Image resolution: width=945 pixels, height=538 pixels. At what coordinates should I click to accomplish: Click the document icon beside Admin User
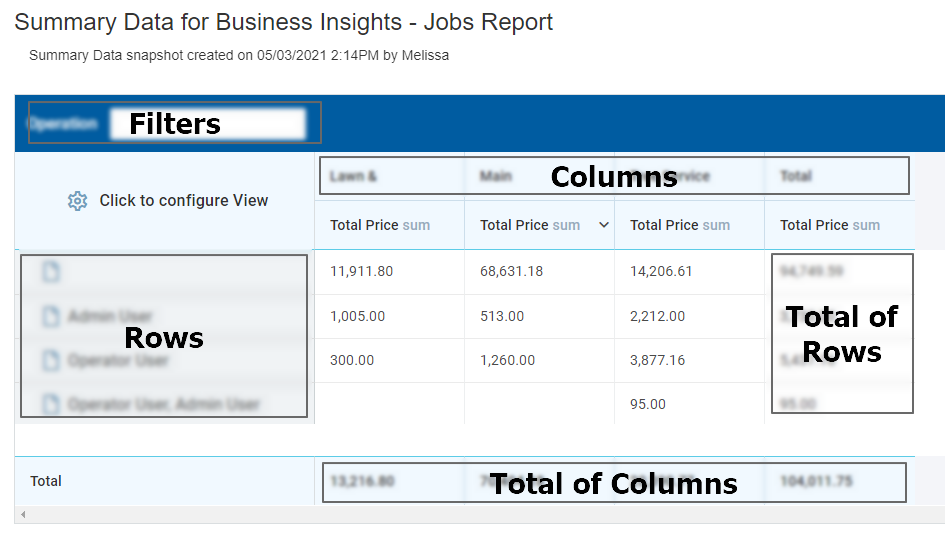point(51,316)
